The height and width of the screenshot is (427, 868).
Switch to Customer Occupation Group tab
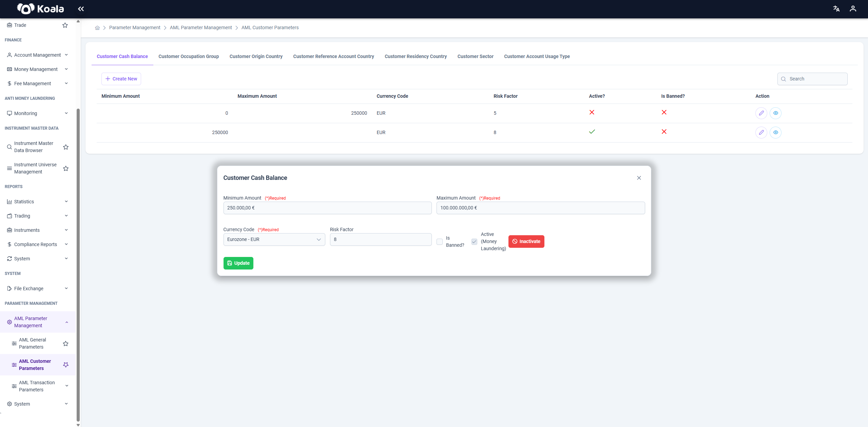click(189, 56)
